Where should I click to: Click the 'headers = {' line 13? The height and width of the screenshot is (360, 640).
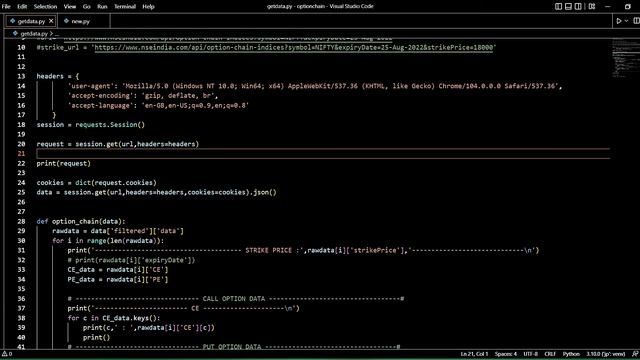pyautogui.click(x=58, y=76)
